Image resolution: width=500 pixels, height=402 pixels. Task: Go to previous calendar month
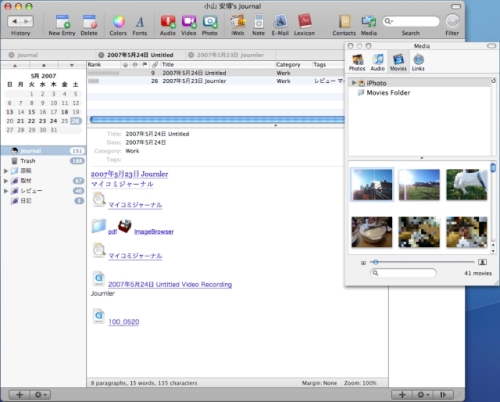pos(15,65)
